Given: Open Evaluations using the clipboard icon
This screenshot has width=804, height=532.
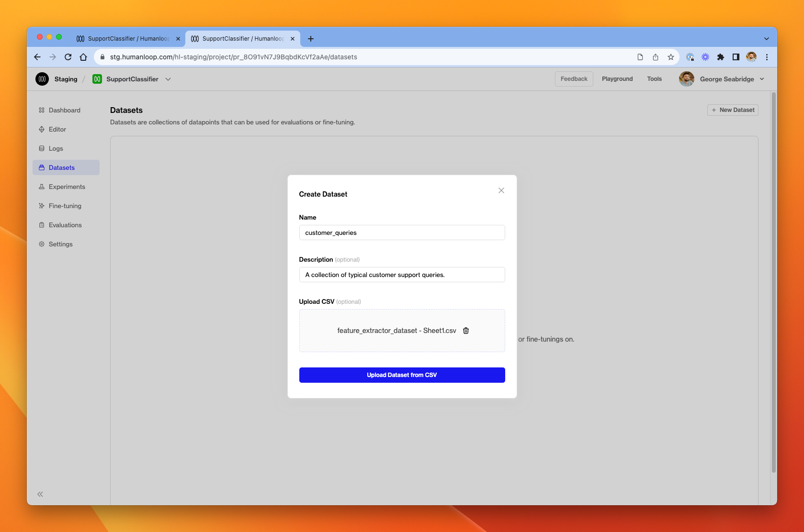Looking at the screenshot, I should tap(42, 225).
